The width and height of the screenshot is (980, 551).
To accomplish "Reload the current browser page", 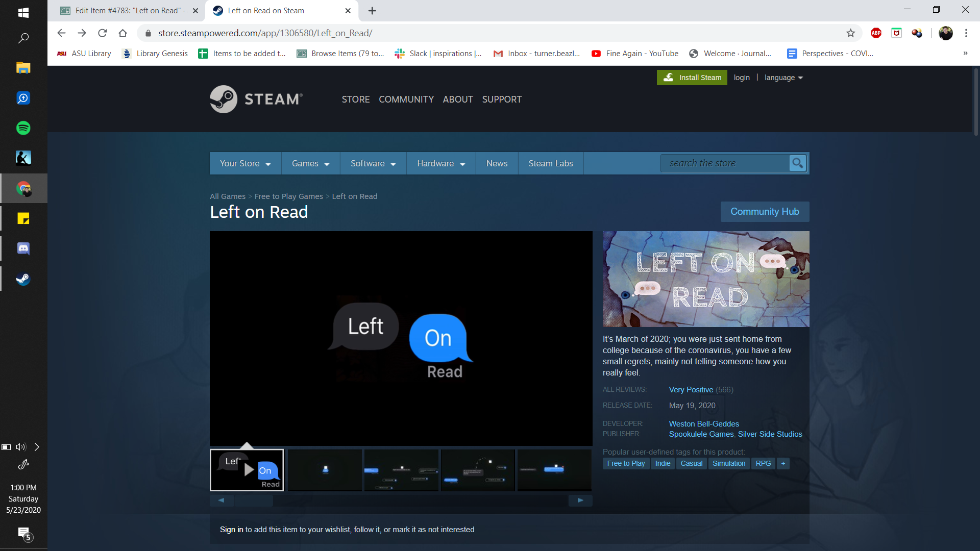I will [102, 33].
